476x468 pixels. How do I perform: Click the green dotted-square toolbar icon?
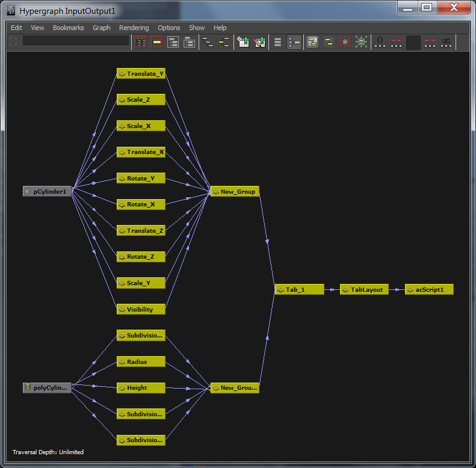pyautogui.click(x=361, y=42)
